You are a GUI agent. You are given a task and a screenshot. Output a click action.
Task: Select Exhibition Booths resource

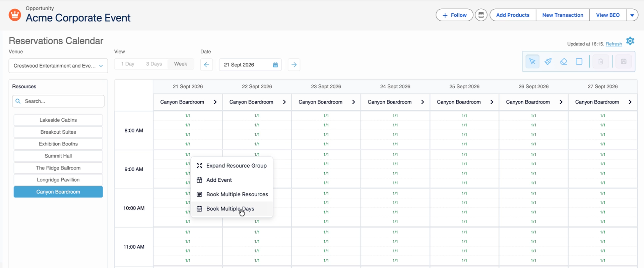[x=58, y=144]
